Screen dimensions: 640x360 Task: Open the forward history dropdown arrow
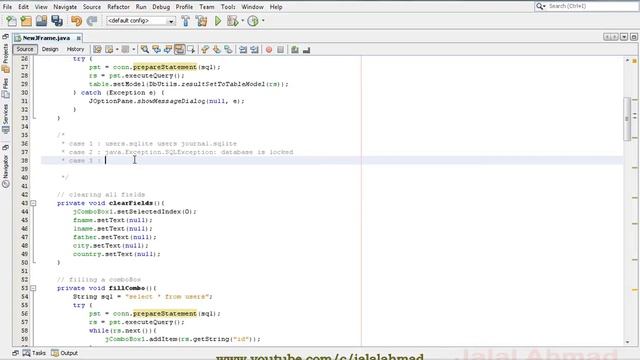coord(134,49)
